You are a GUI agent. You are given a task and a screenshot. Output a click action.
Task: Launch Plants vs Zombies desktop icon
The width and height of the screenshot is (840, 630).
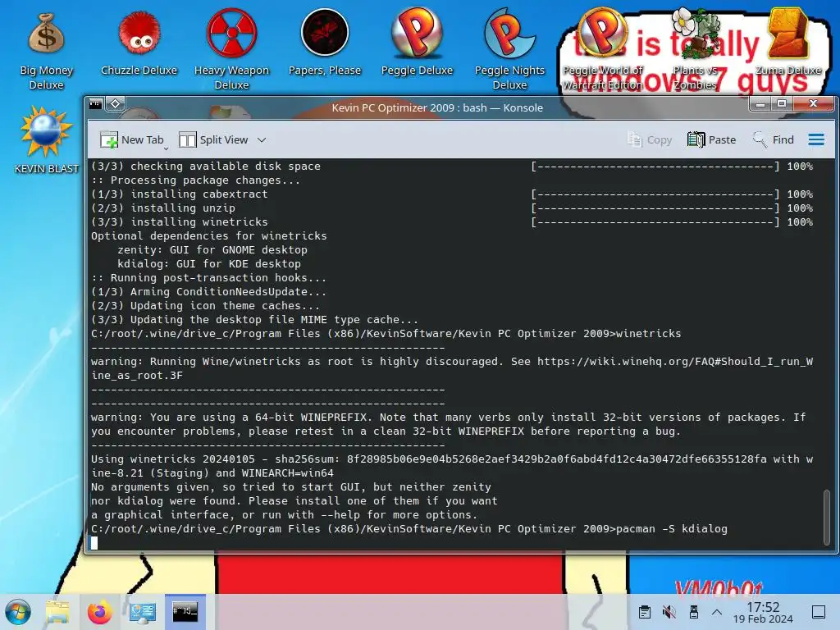[695, 50]
